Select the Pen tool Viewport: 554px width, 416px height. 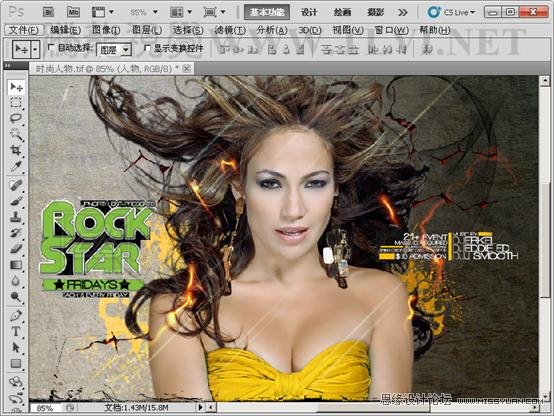coord(16,315)
